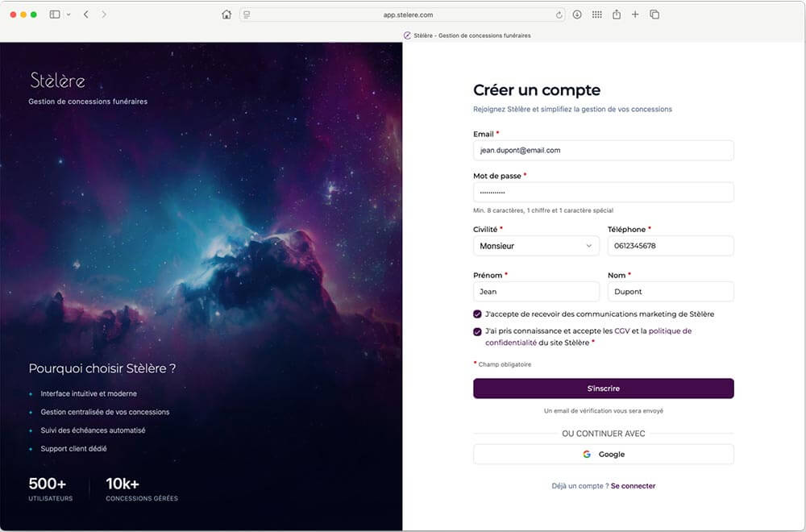Add a new tab with plus icon

pyautogui.click(x=635, y=15)
